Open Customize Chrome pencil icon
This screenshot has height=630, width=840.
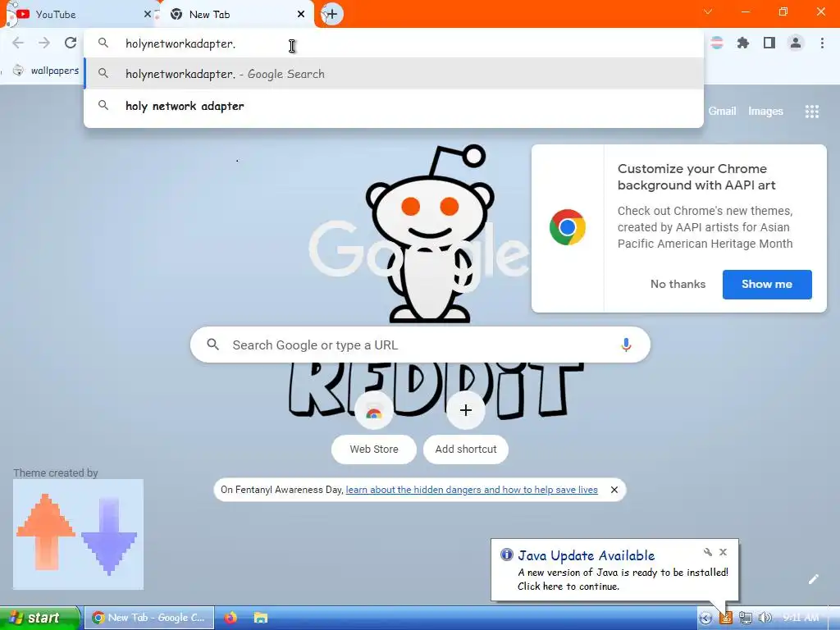point(813,579)
